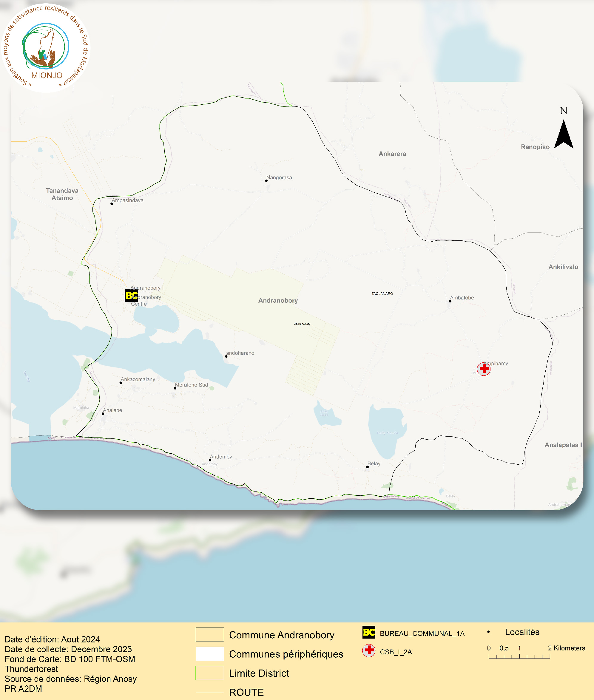Click the Commune Andranobory legend swatch
The image size is (594, 700).
(210, 634)
